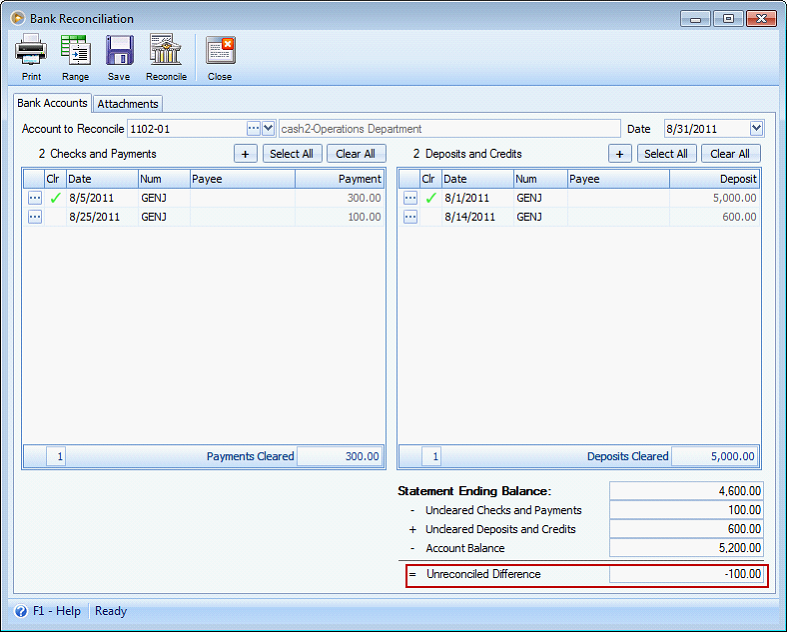The image size is (788, 633).
Task: Open ellipsis button for 8/5/2011 payment row
Action: click(x=35, y=198)
